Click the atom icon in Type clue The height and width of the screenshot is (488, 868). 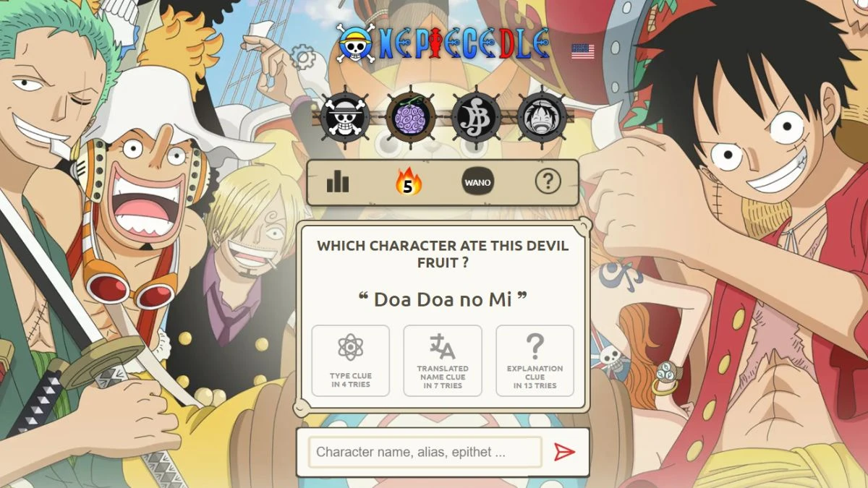[351, 347]
